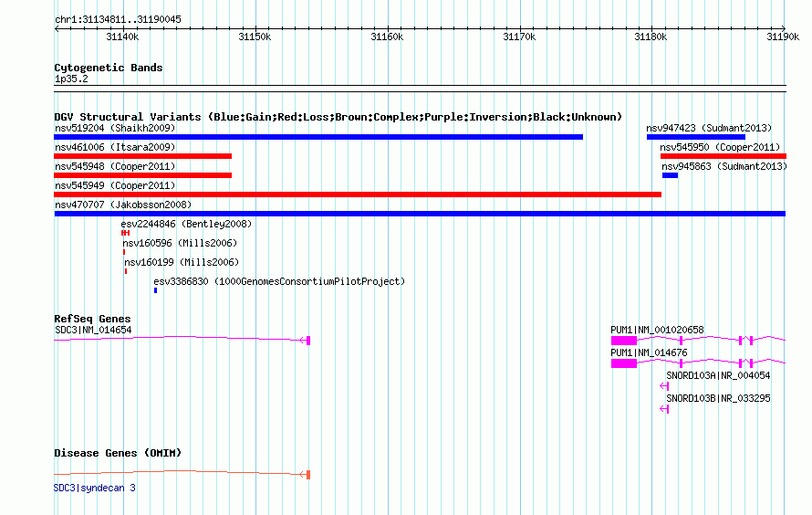
Task: Click the 31140k ruler tick label
Action: click(x=122, y=37)
